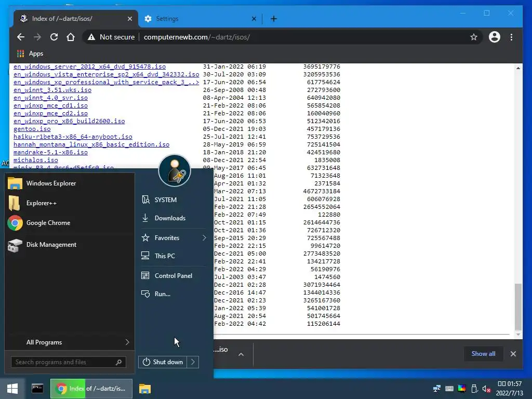
Task: Launch Explorer++ from Start menu
Action: click(70, 203)
